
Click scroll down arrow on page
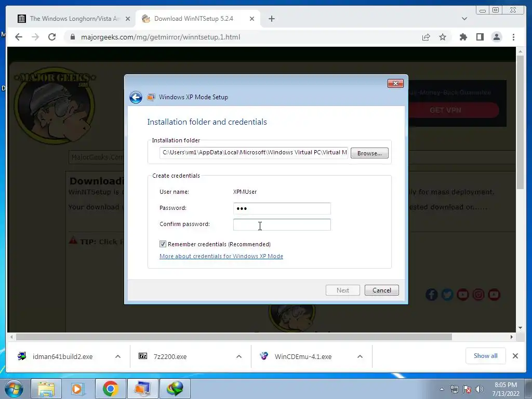pyautogui.click(x=520, y=328)
